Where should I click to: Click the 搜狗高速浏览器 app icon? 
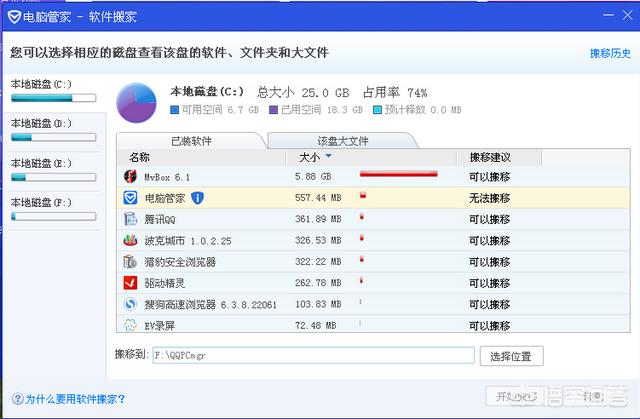tap(130, 304)
